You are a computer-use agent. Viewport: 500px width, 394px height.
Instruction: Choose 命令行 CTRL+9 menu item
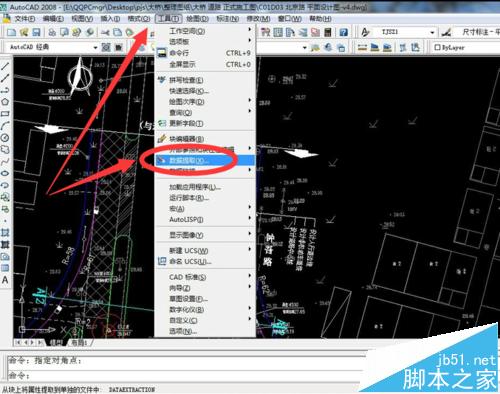coord(205,53)
